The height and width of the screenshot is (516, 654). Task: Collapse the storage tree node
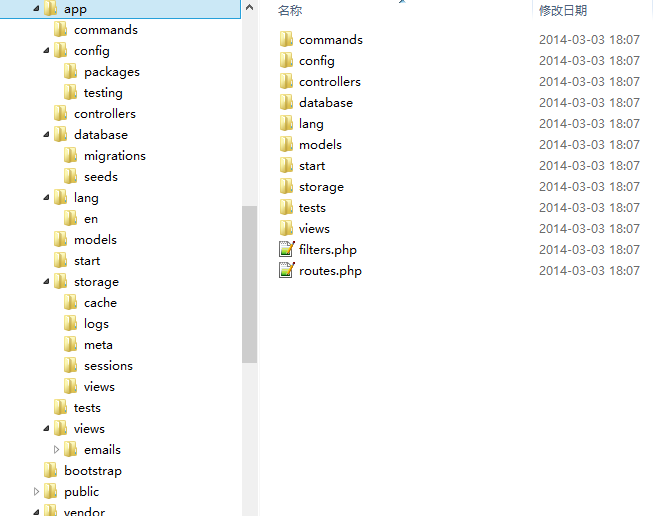[46, 282]
